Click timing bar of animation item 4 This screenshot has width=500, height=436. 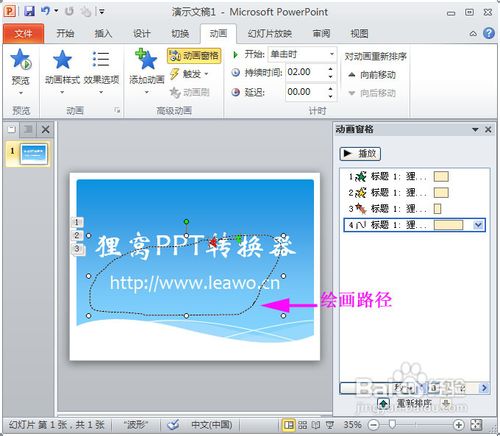(x=449, y=225)
